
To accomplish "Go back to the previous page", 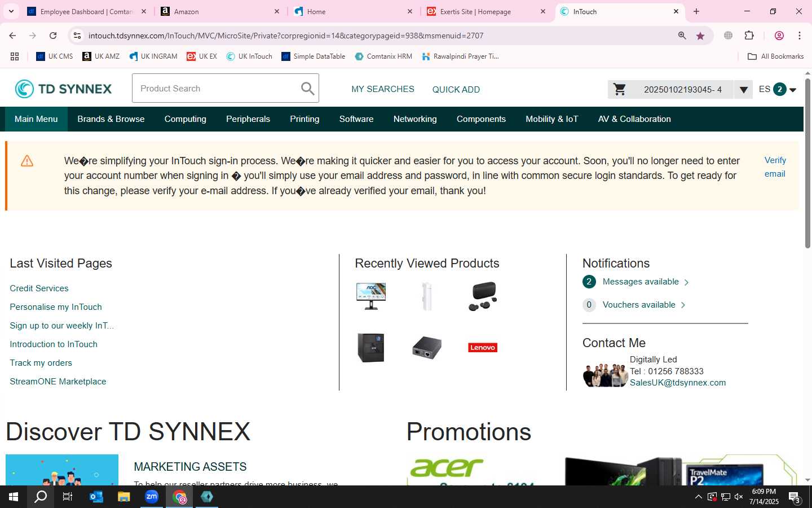I will click(12, 36).
